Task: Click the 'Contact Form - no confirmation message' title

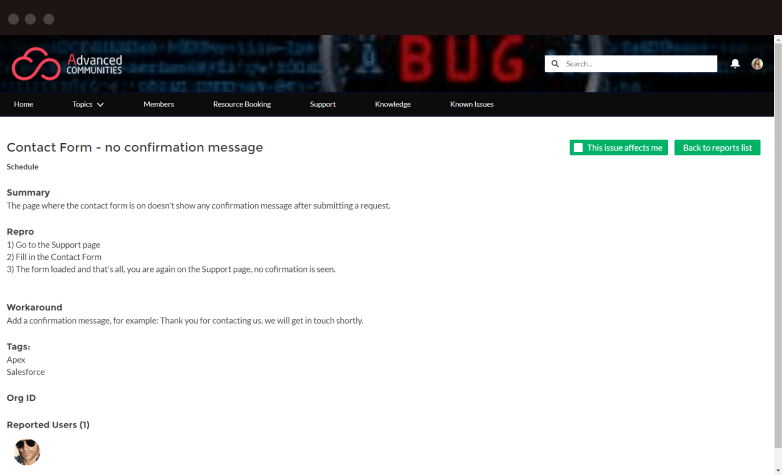Action: 135,147
